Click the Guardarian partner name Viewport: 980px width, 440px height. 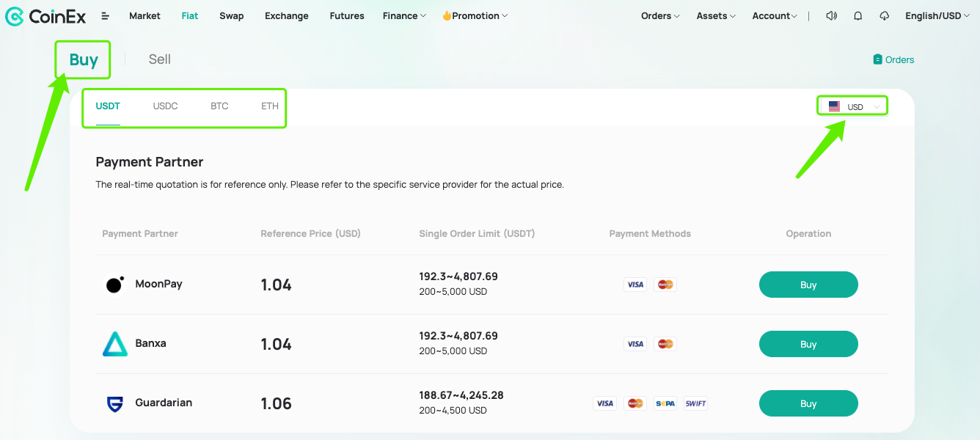click(164, 403)
